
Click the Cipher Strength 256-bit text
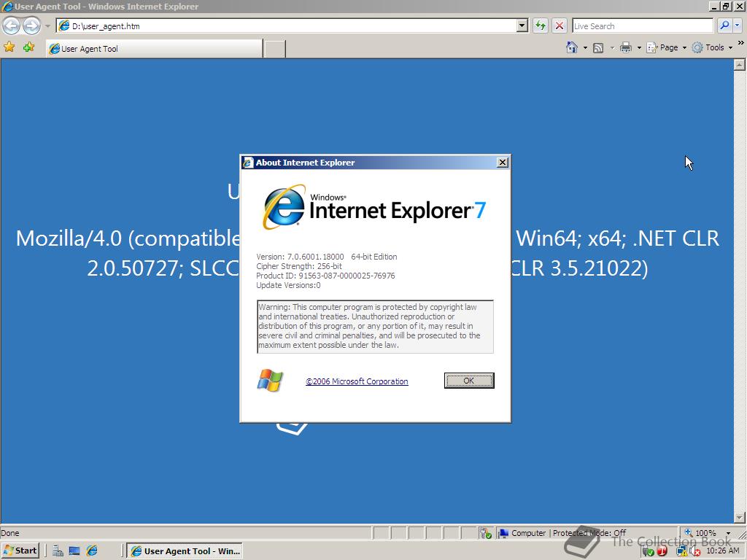pyautogui.click(x=299, y=266)
